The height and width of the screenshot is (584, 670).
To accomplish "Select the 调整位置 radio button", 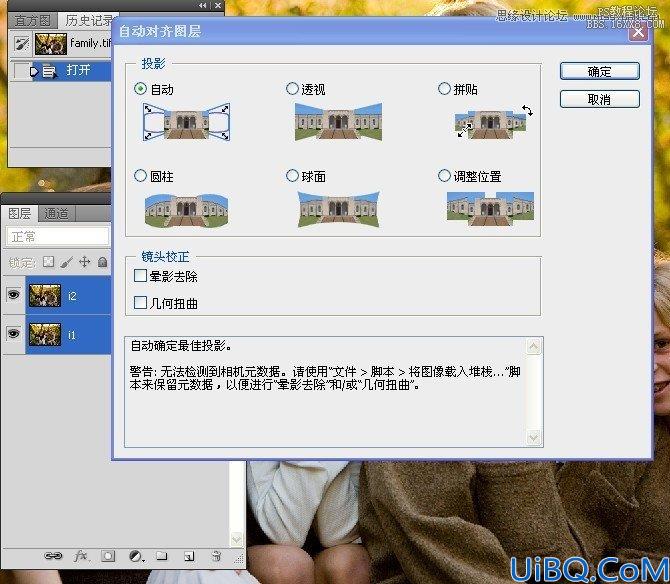I will (x=444, y=176).
